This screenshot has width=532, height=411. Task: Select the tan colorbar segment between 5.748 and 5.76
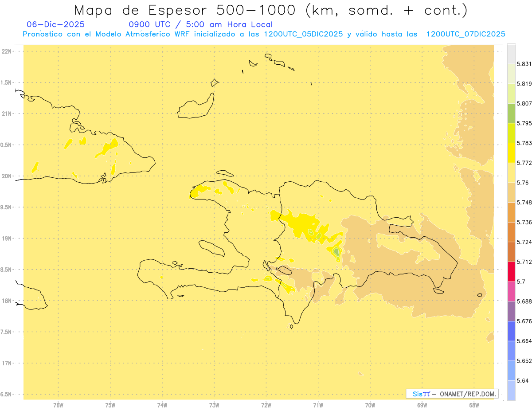[511, 192]
